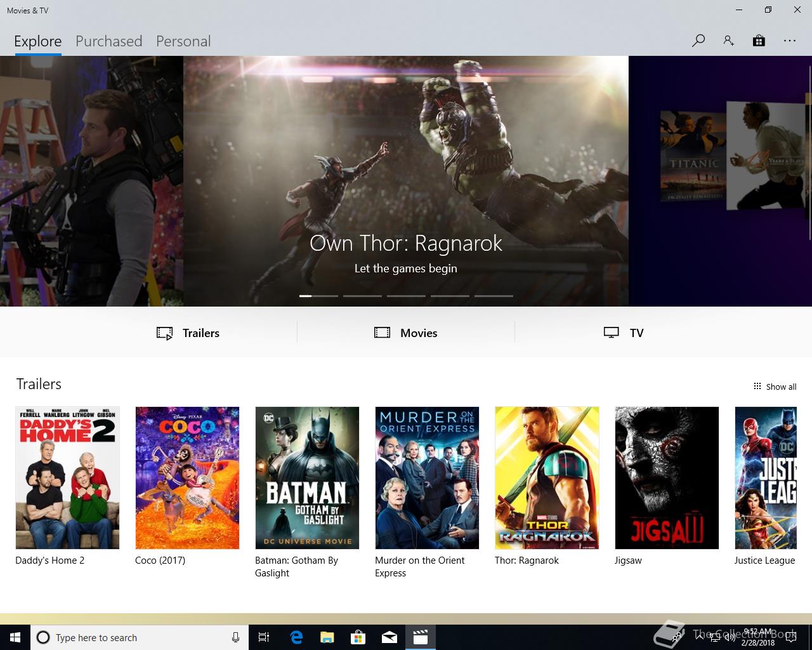
Task: Click the Cortana microphone icon
Action: tap(235, 637)
